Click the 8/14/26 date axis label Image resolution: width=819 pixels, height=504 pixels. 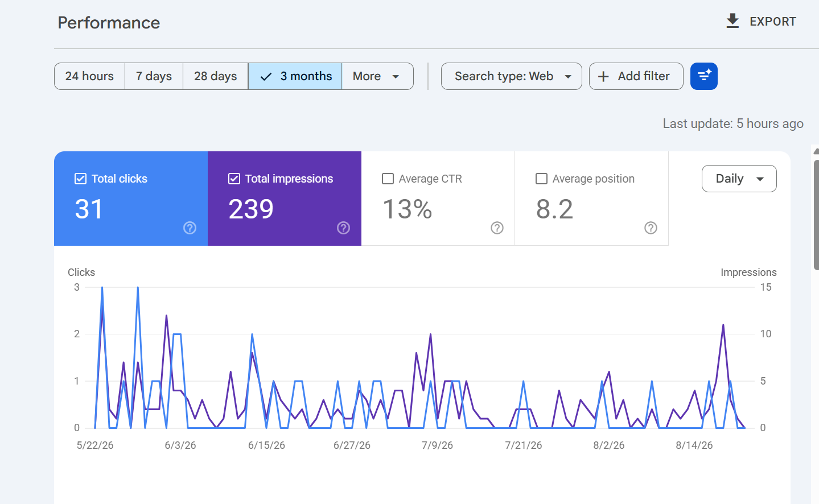[x=694, y=445]
